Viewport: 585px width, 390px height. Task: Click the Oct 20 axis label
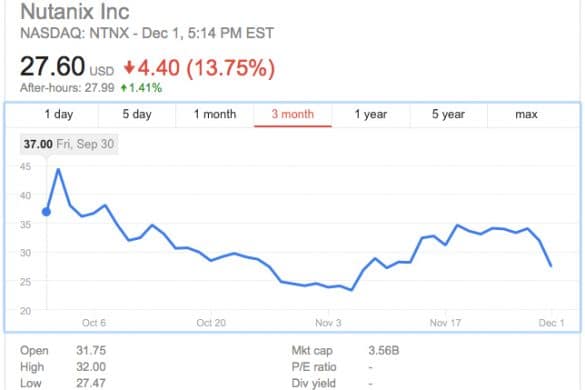click(211, 322)
